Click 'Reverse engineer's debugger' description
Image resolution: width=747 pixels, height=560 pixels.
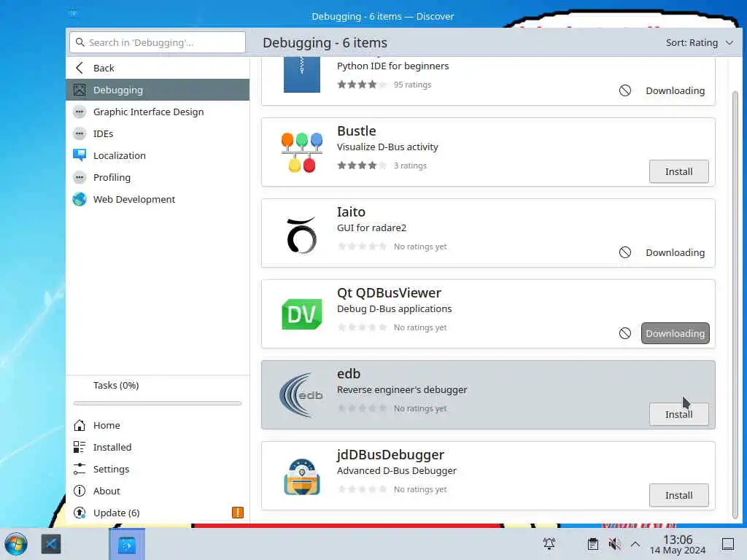tap(402, 389)
